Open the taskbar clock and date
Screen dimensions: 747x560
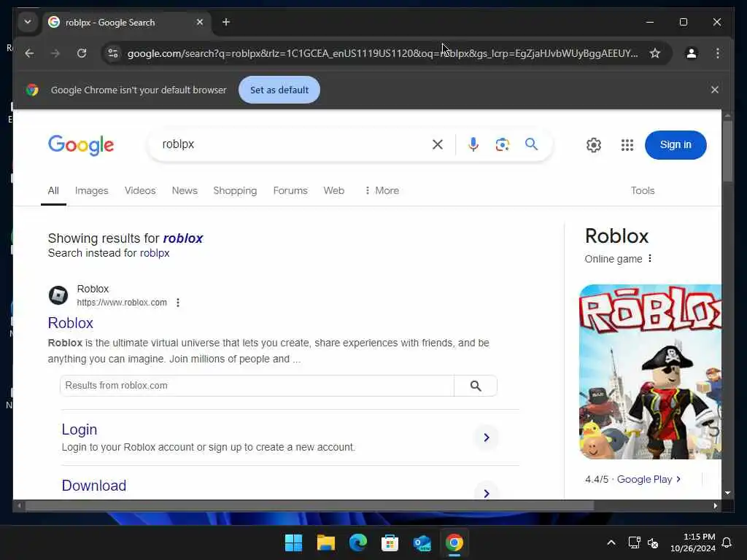tap(692, 542)
